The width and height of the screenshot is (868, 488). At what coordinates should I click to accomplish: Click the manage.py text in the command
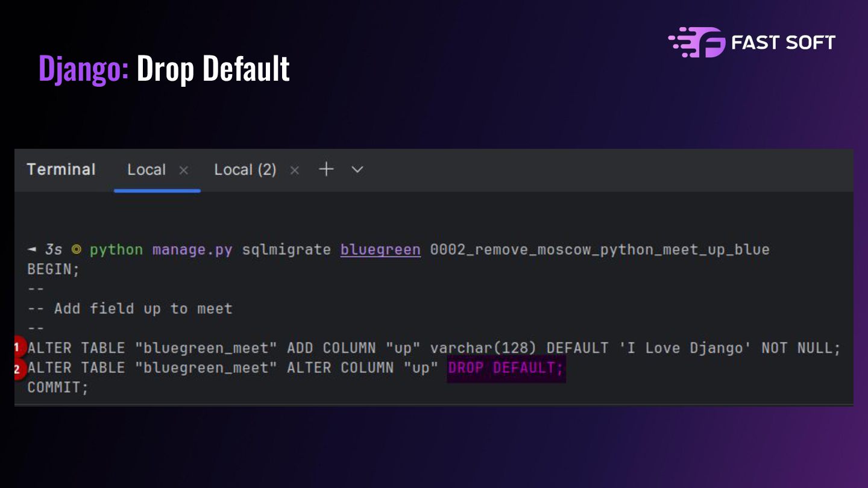tap(192, 249)
